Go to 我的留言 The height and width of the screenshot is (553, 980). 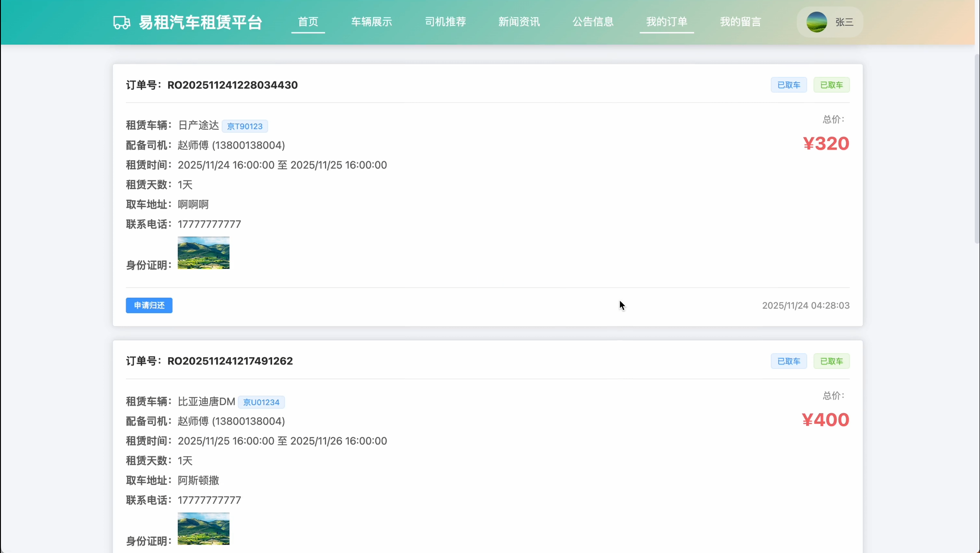click(740, 22)
